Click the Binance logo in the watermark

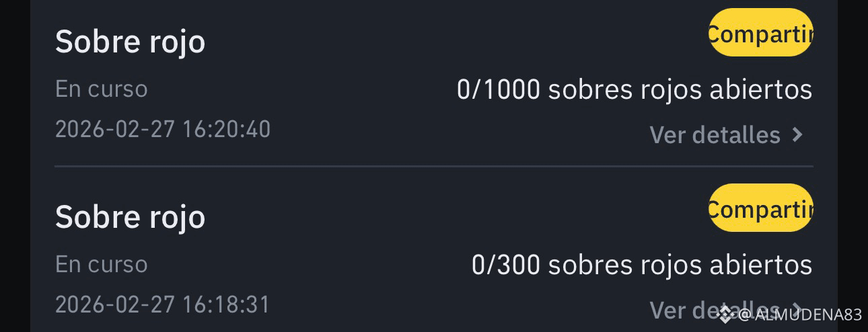(727, 315)
